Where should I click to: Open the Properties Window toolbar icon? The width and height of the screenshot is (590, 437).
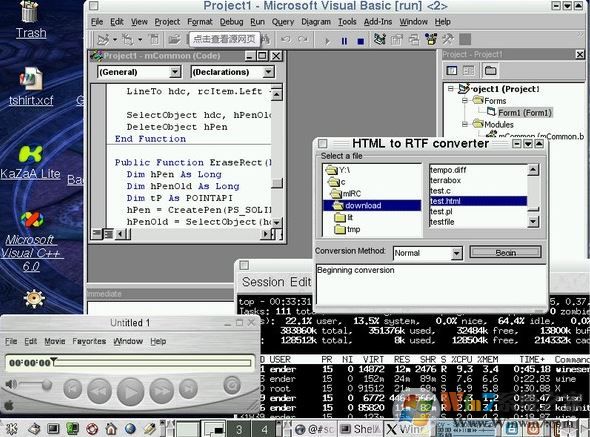click(397, 39)
